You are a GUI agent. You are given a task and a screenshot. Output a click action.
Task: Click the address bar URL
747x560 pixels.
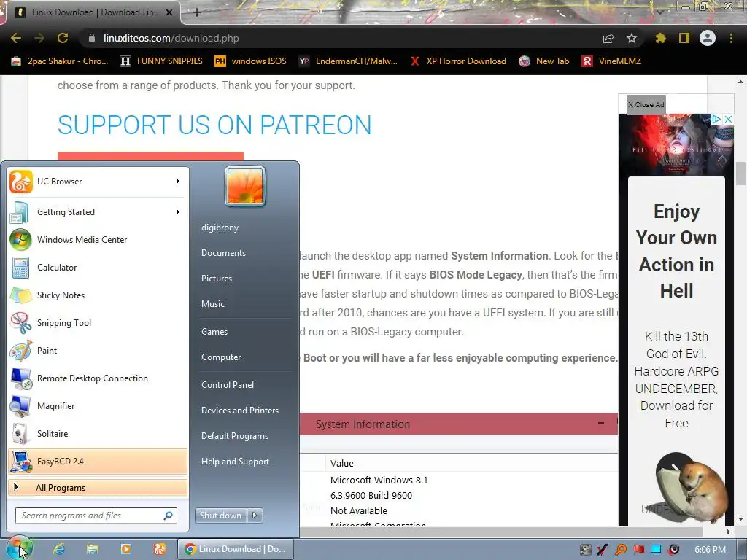pos(171,38)
